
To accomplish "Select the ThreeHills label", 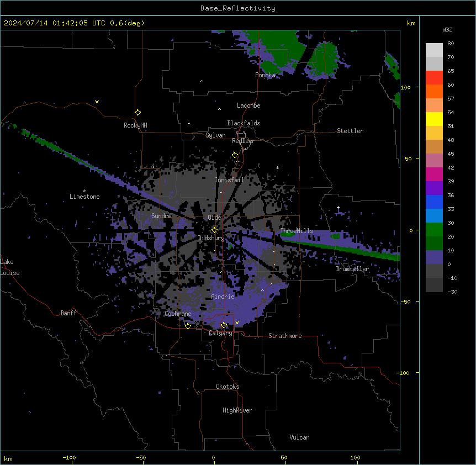I will pos(297,231).
